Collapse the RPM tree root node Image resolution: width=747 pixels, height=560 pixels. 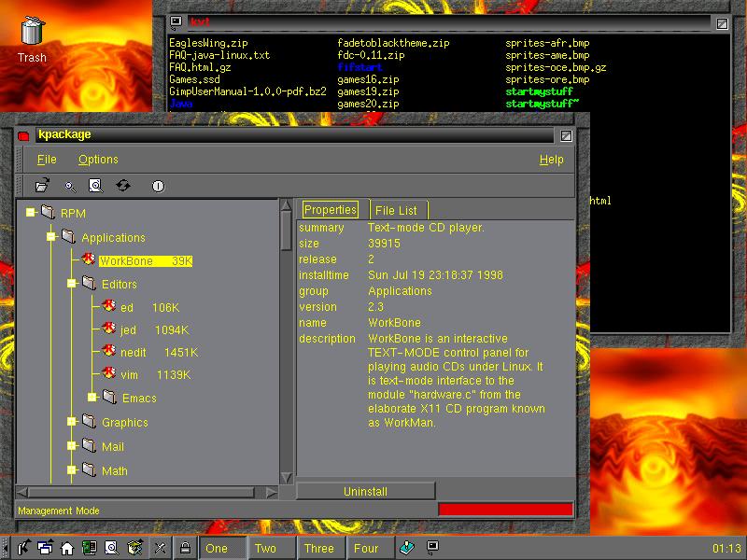(31, 213)
